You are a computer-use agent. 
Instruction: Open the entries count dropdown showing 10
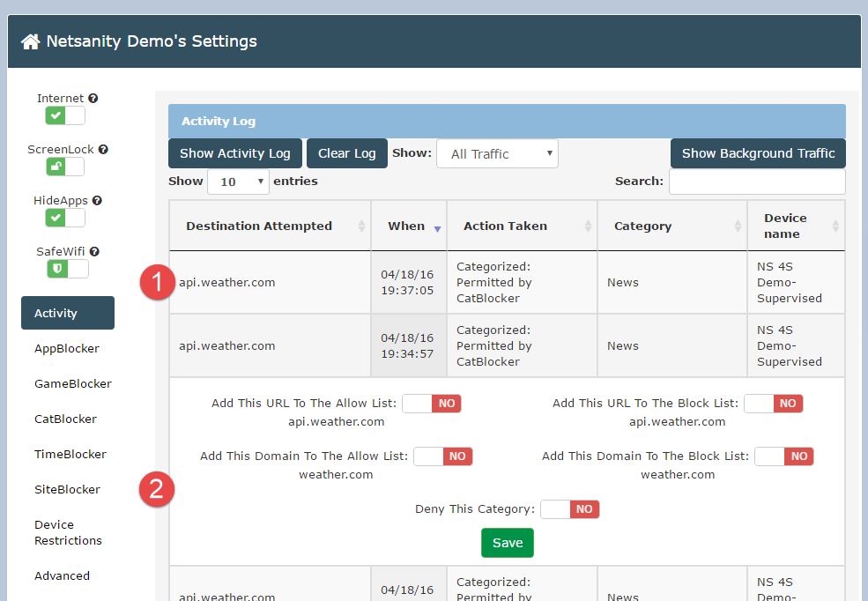[x=238, y=182]
